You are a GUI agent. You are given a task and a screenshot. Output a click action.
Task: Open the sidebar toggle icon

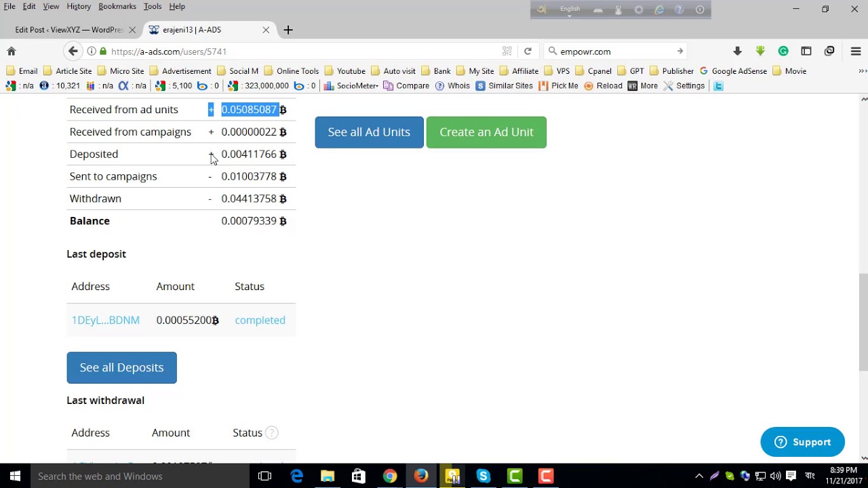tap(806, 52)
